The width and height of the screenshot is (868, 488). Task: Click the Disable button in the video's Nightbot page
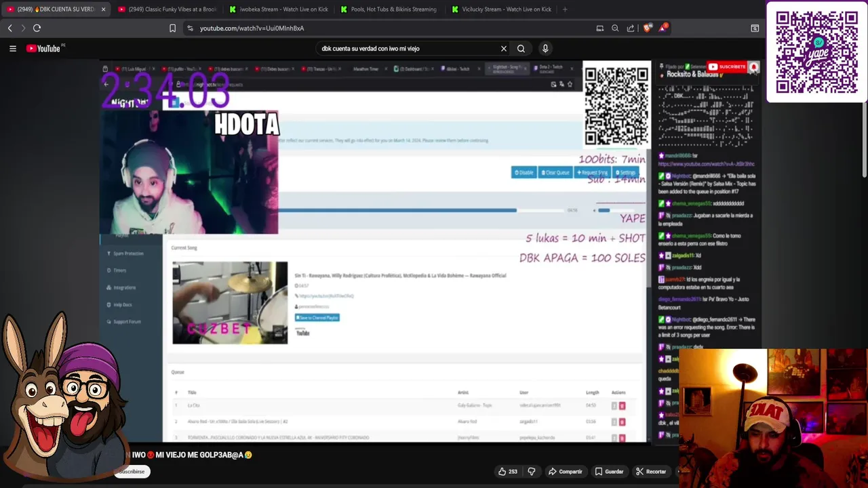(524, 173)
